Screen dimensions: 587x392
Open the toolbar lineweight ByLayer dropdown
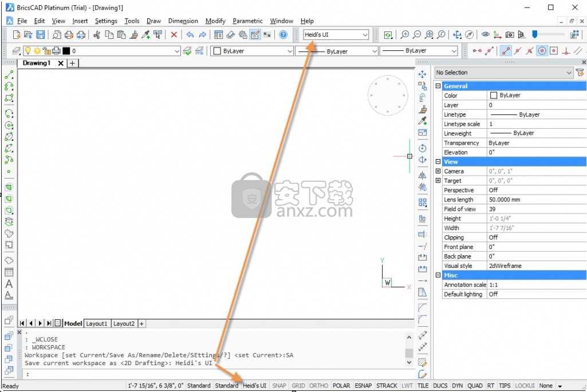[x=419, y=51]
